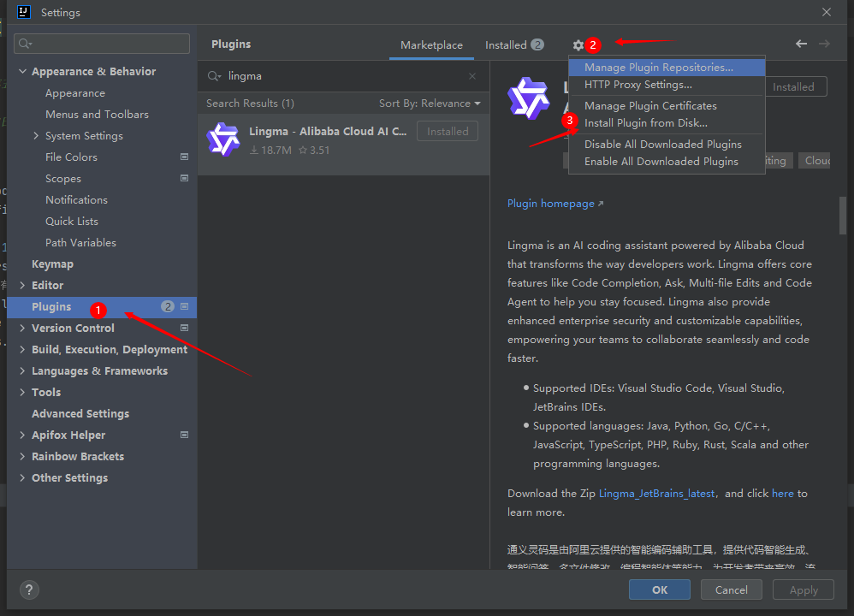854x616 pixels.
Task: Expand Version Control section
Action: 22,328
